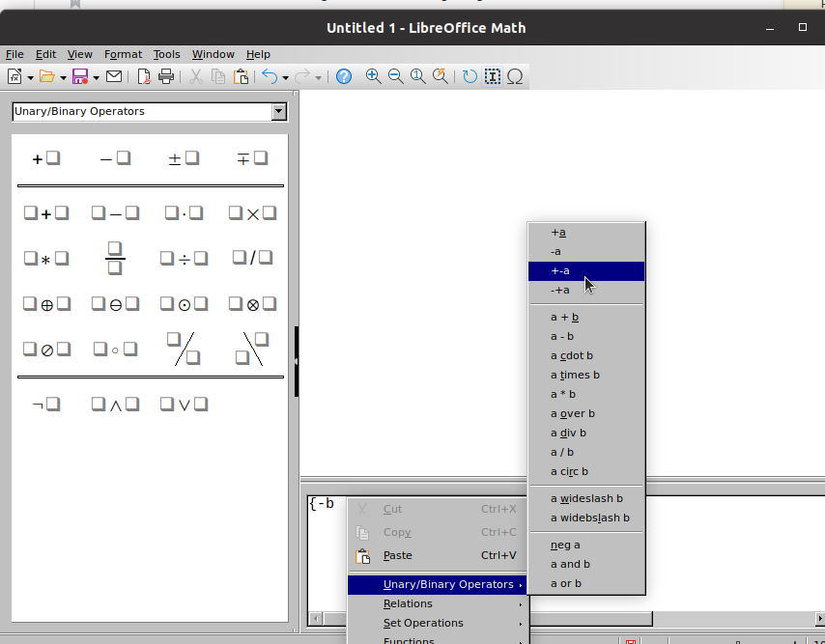Click the Print icon
This screenshot has width=825, height=644.
164,75
